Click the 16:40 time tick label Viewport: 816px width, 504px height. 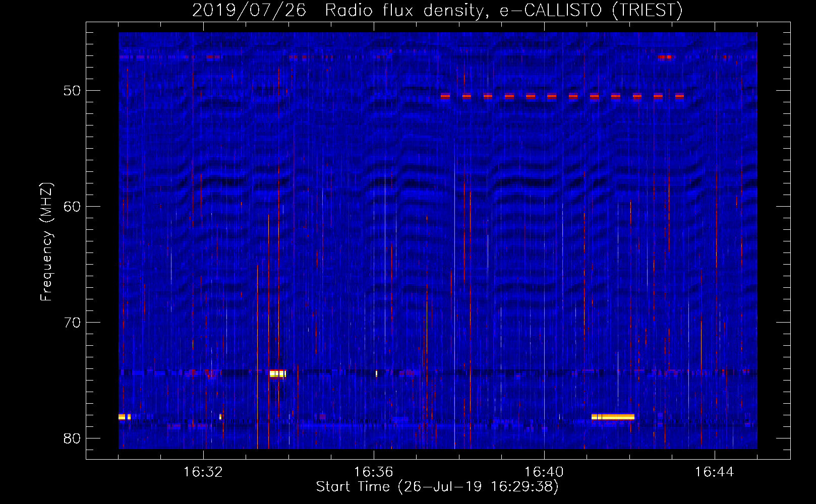(544, 472)
